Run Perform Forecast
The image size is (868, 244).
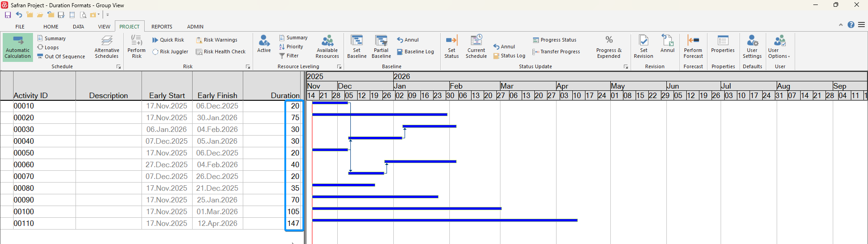(x=693, y=47)
